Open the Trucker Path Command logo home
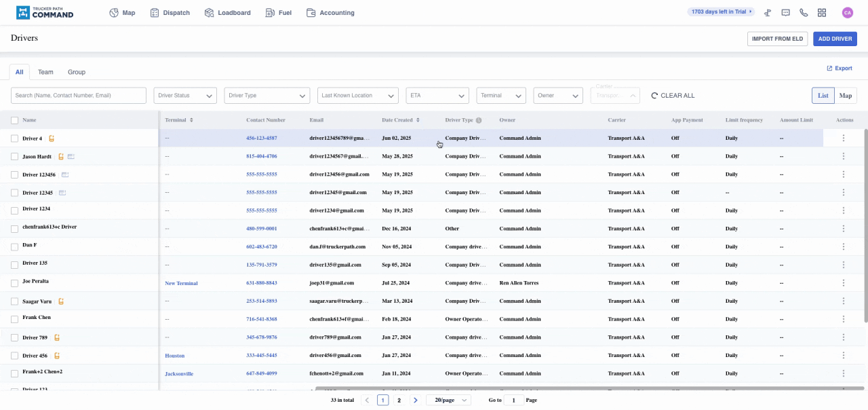Viewport: 868px width, 410px height. coord(44,12)
